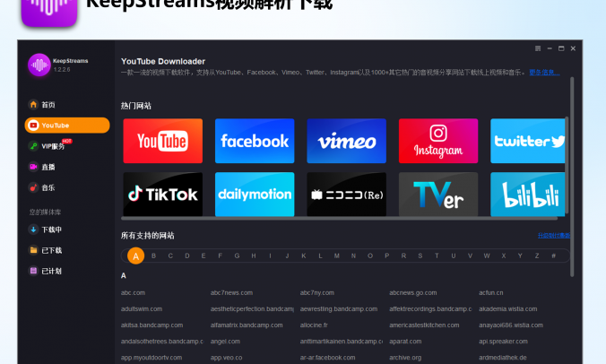Show 已计划 scheduled list
Image resolution: width=606 pixels, height=364 pixels.
[46, 271]
